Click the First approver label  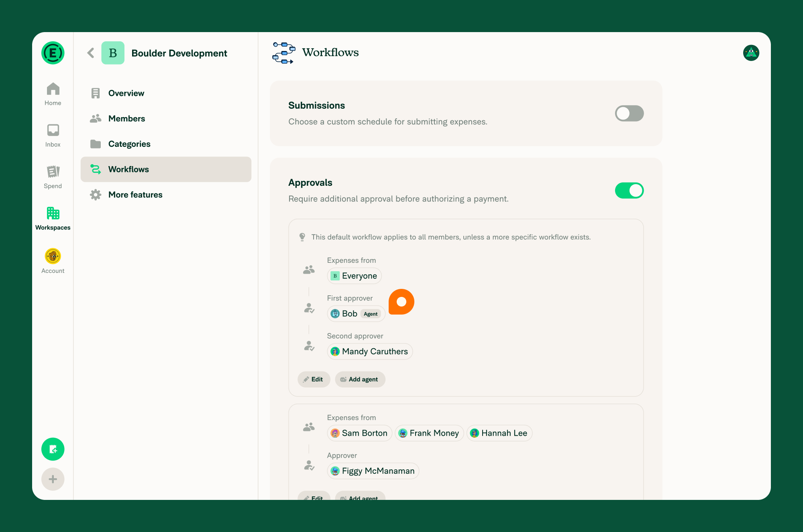click(350, 298)
